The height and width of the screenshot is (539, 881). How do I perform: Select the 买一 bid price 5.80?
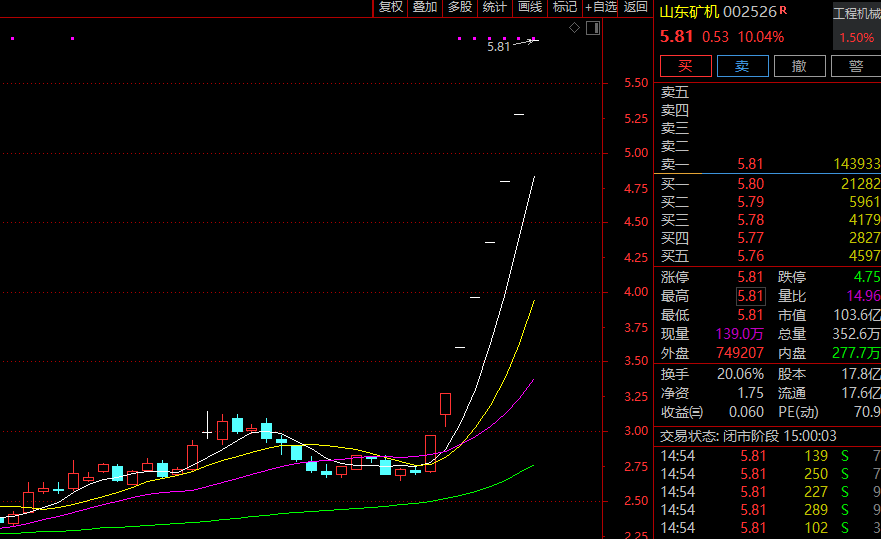750,184
